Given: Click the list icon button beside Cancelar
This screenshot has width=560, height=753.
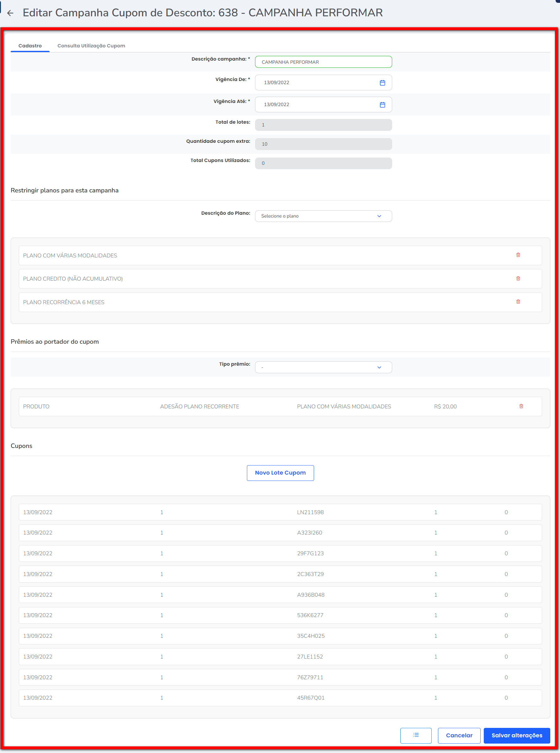Looking at the screenshot, I should (415, 735).
